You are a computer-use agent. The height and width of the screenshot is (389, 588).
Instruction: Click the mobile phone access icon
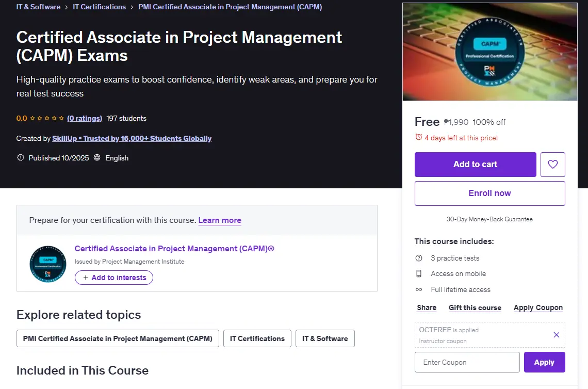point(419,274)
